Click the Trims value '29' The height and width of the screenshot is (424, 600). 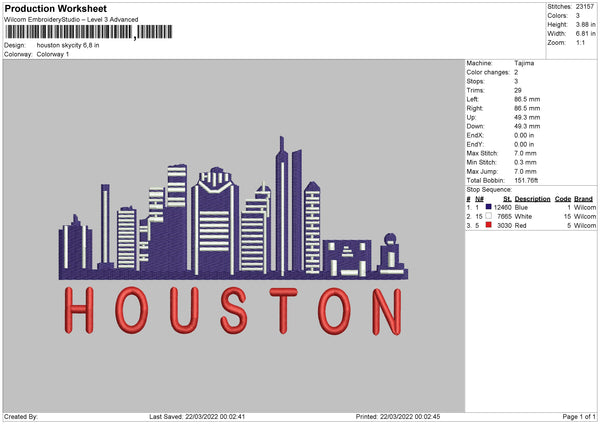tap(518, 90)
